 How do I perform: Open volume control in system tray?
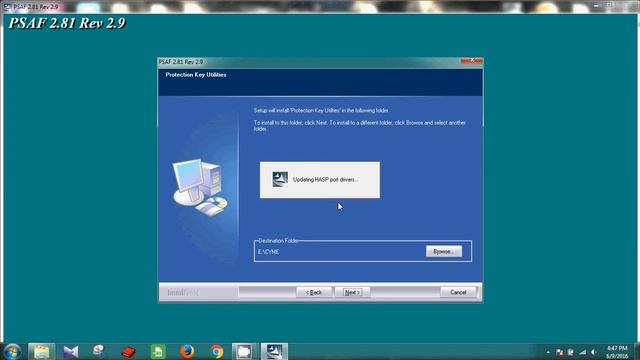point(594,352)
